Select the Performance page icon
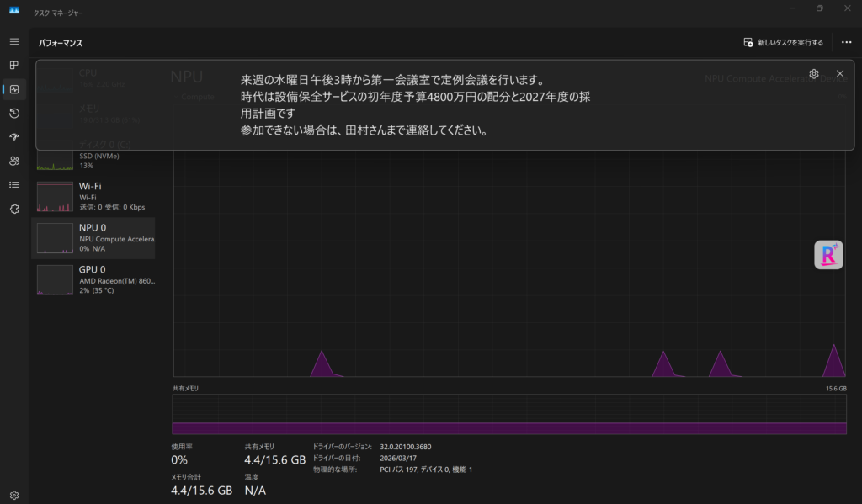 coord(14,89)
